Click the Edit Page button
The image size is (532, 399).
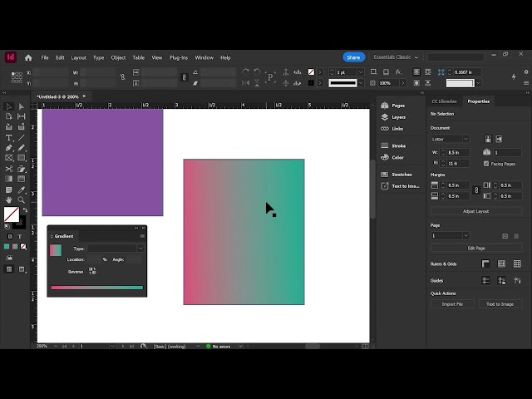click(476, 248)
